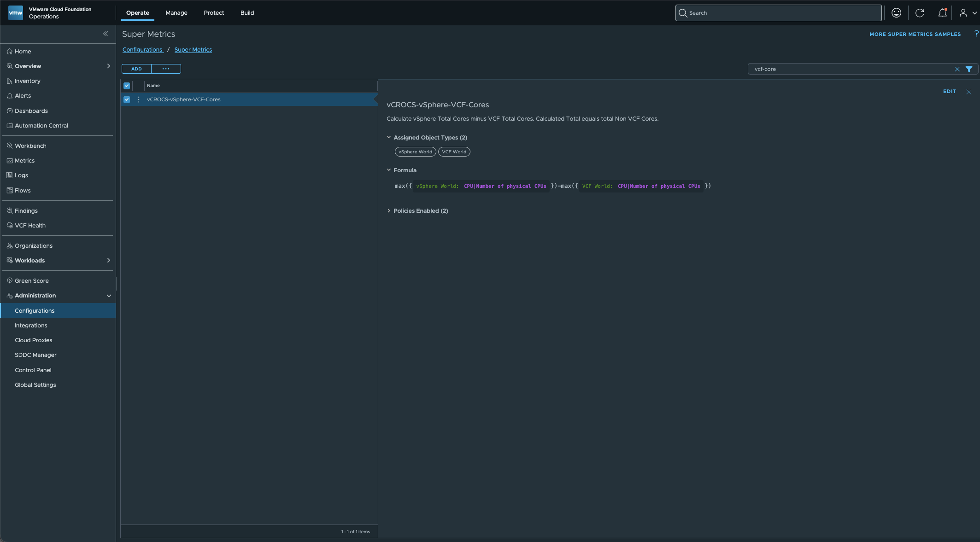Click the Automation Central icon

(x=10, y=126)
